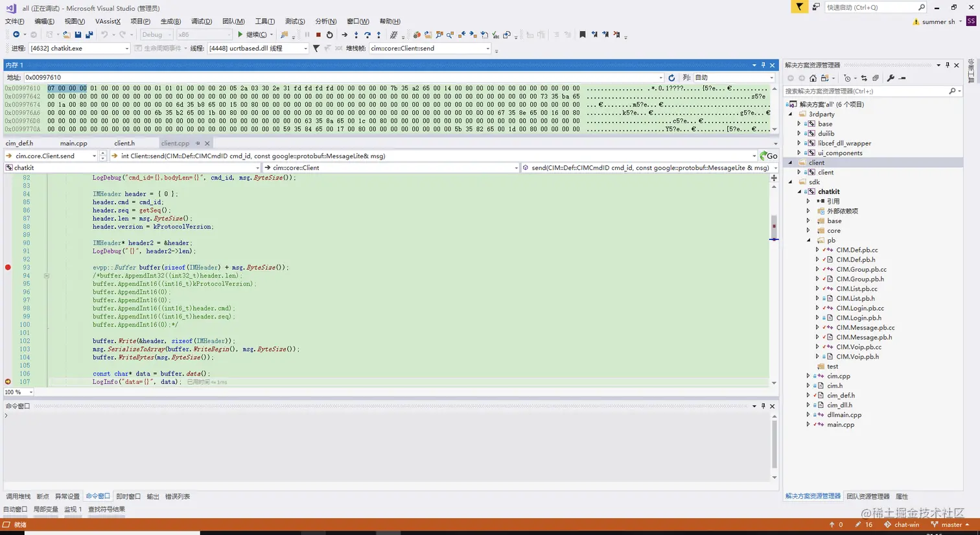980x535 pixels.
Task: Toggle the breakpoint on line 107
Action: [x=8, y=382]
